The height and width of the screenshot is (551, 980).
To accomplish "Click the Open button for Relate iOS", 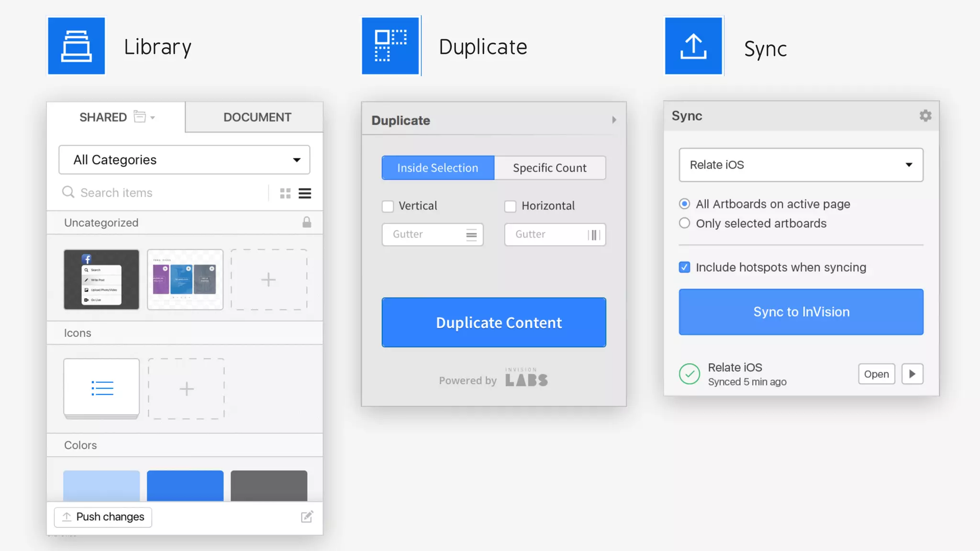I will [876, 374].
